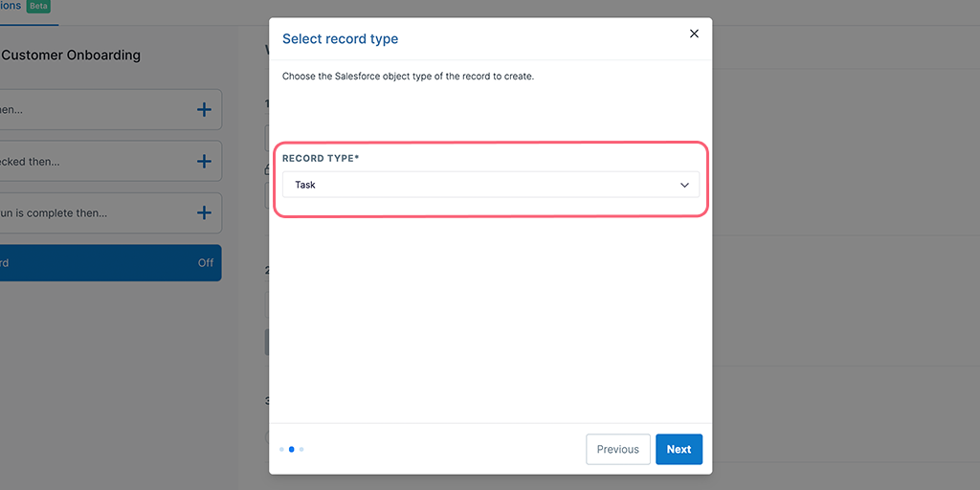Screen dimensions: 980x490
Task: Click the plus icon beside 'un is complete then...'
Action: click(x=205, y=213)
